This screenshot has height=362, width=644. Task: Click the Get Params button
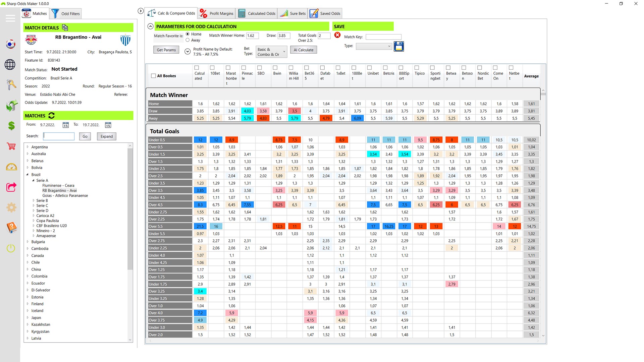tap(166, 50)
